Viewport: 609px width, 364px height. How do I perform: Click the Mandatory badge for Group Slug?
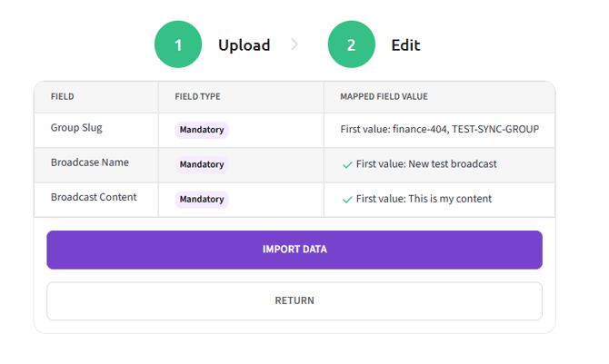tap(202, 130)
